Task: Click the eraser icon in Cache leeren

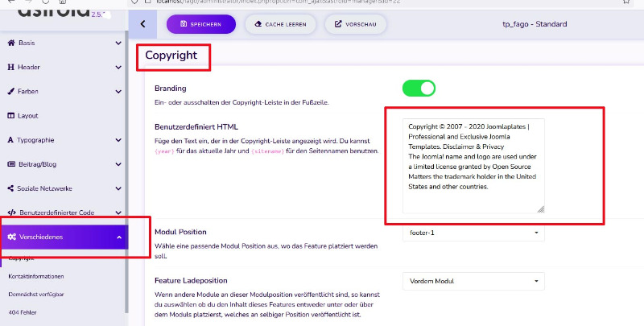Action: pyautogui.click(x=258, y=24)
